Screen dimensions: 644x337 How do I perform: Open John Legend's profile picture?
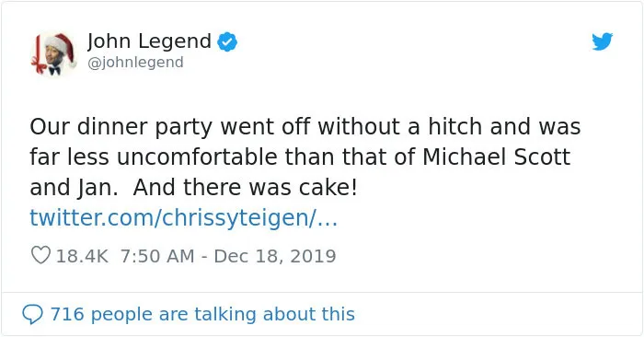click(x=53, y=53)
